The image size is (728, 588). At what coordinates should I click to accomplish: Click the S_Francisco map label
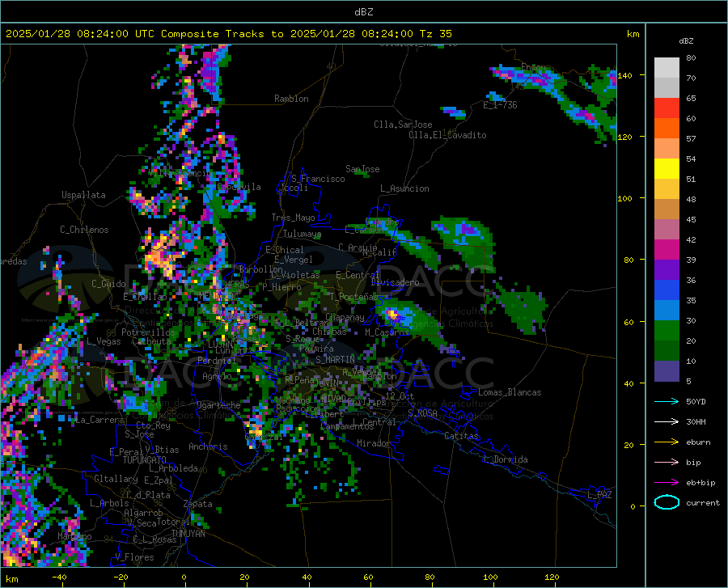coord(319,179)
